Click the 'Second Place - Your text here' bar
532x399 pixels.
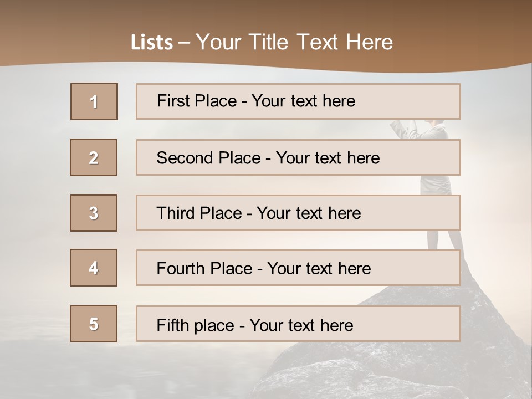point(298,157)
